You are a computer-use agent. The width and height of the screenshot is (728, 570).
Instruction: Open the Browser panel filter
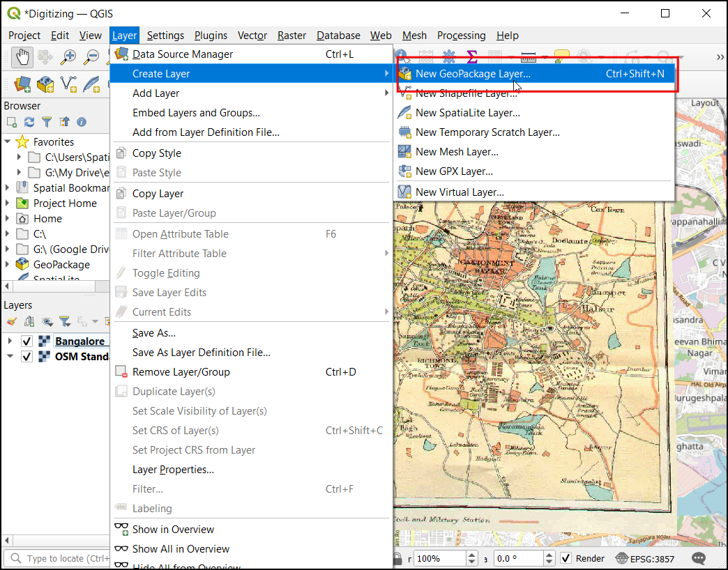point(47,122)
